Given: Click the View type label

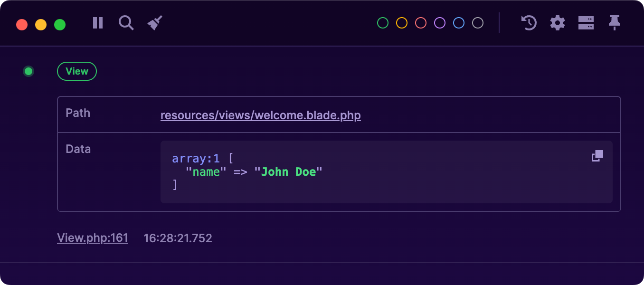Looking at the screenshot, I should point(76,71).
